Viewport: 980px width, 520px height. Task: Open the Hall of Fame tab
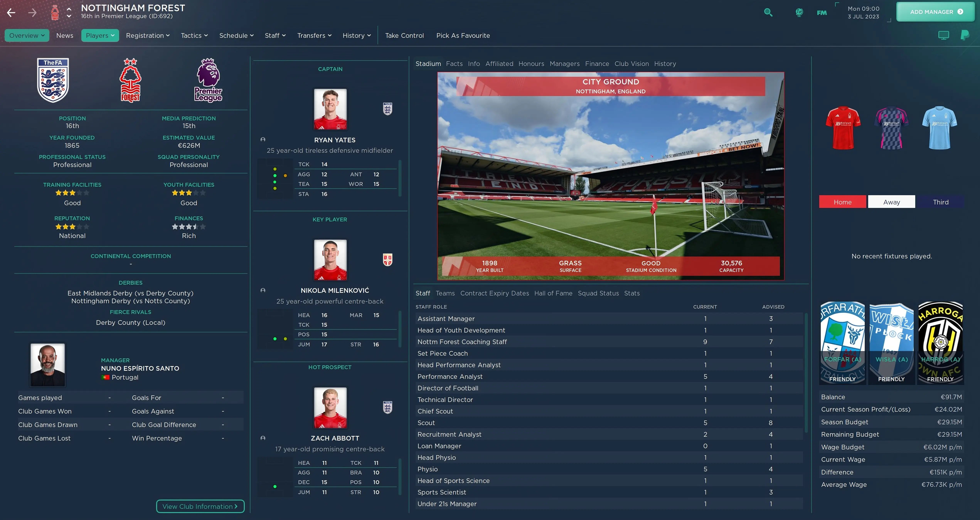point(553,293)
